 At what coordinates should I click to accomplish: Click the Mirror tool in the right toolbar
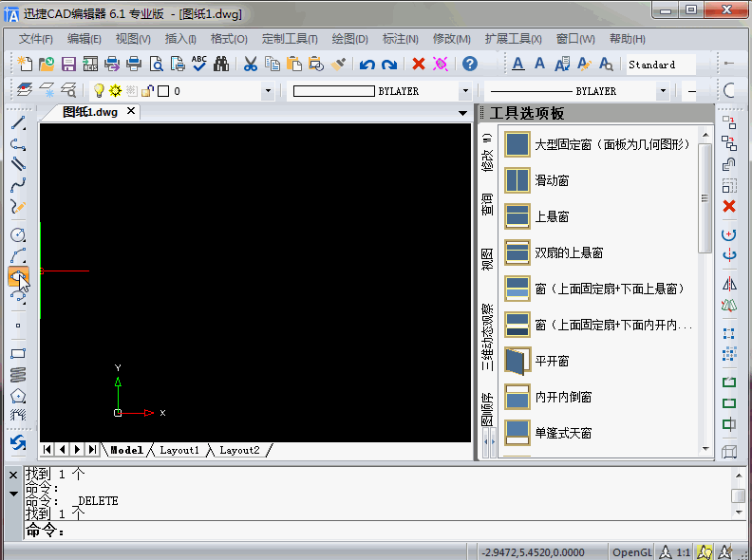729,284
